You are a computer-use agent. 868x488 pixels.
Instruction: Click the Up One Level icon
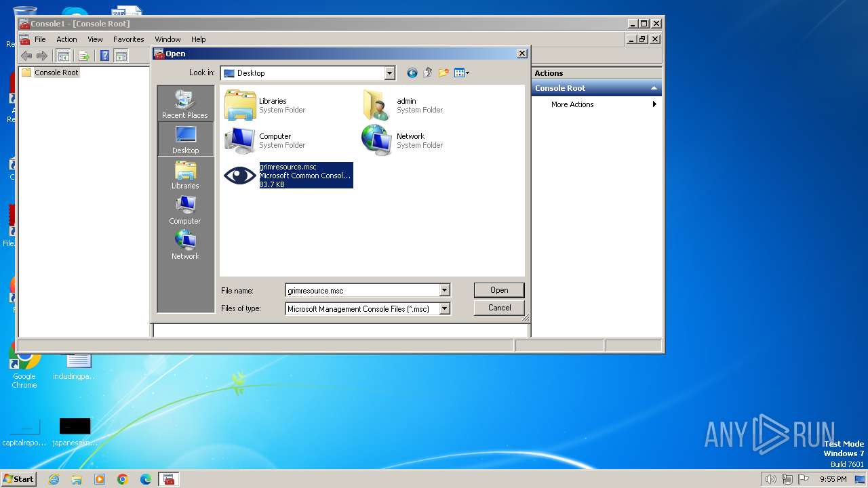(x=428, y=73)
